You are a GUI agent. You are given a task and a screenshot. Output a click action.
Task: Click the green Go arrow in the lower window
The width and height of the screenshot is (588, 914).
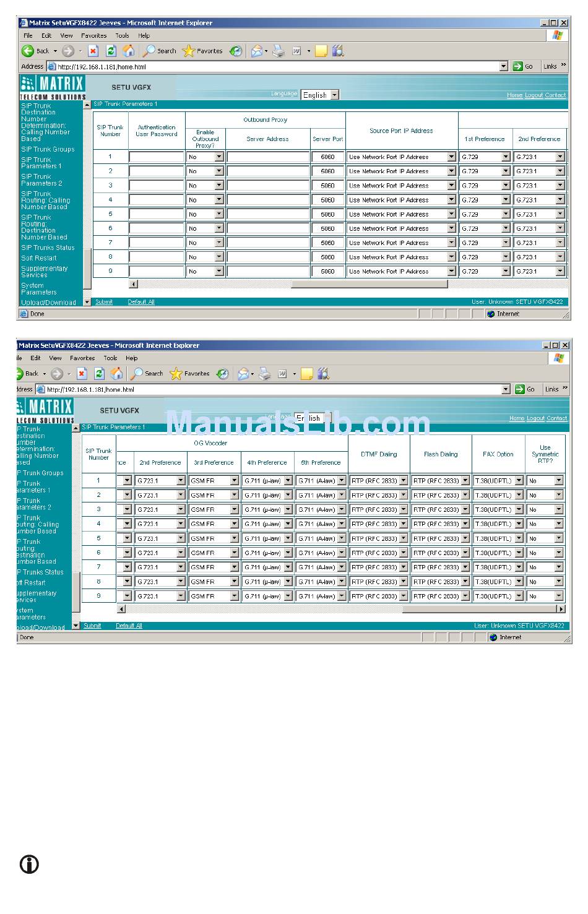coord(520,389)
